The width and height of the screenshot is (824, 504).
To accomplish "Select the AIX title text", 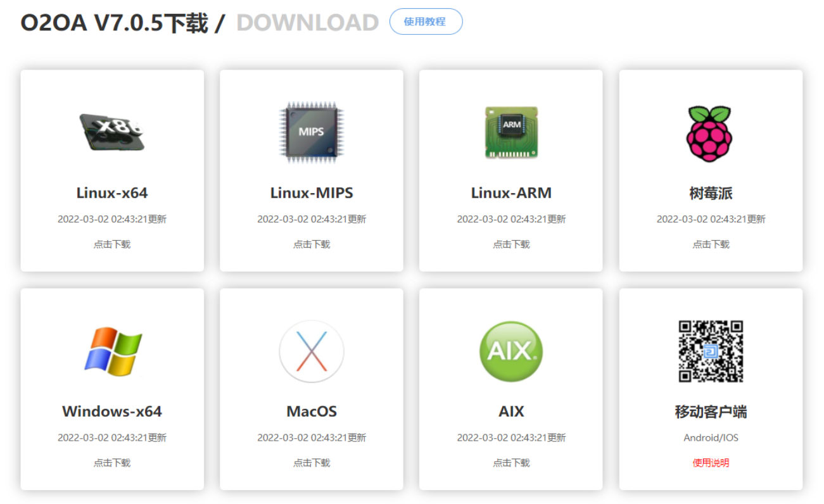I will tap(511, 411).
